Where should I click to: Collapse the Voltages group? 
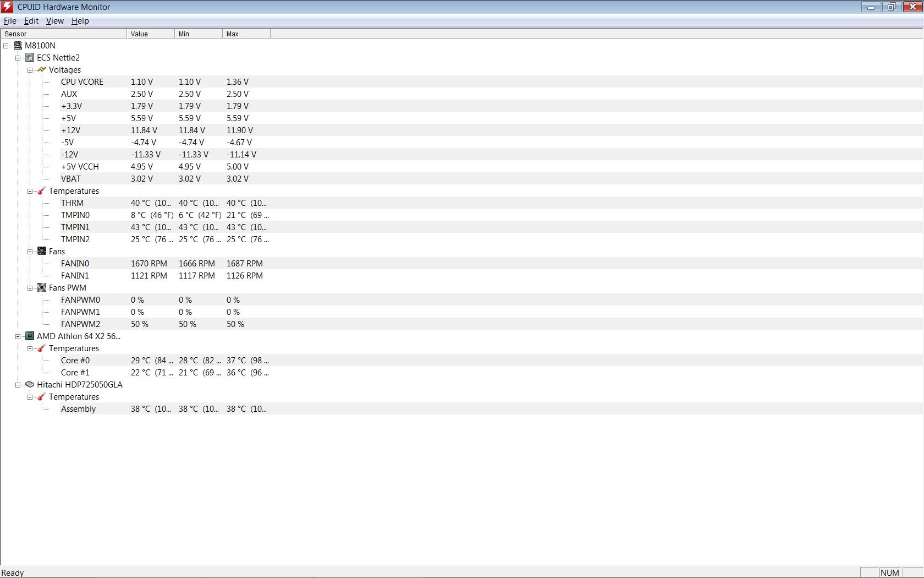[30, 70]
